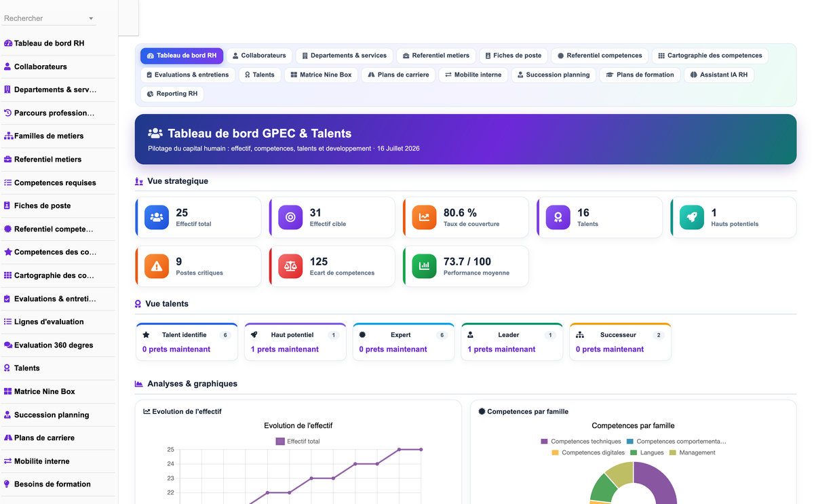Toggle Competences techniques legend swatch

544,441
